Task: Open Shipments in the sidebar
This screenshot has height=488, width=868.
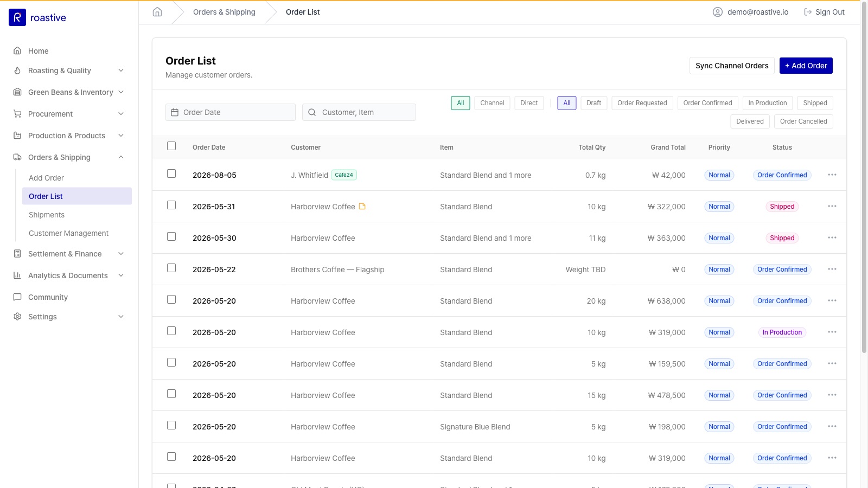Action: tap(77, 215)
